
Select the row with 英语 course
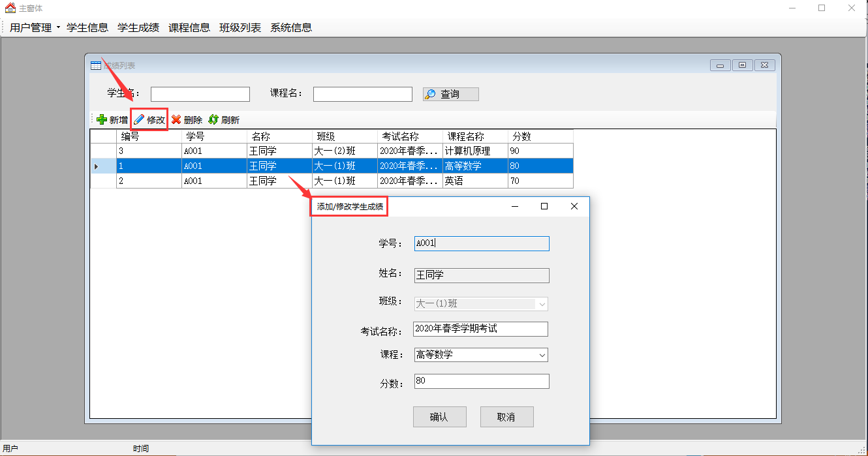(x=332, y=181)
